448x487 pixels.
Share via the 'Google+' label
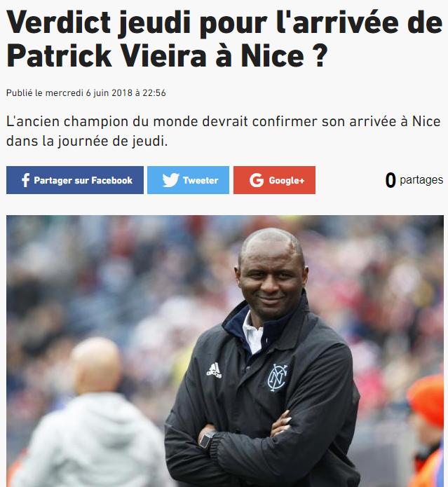tap(287, 180)
